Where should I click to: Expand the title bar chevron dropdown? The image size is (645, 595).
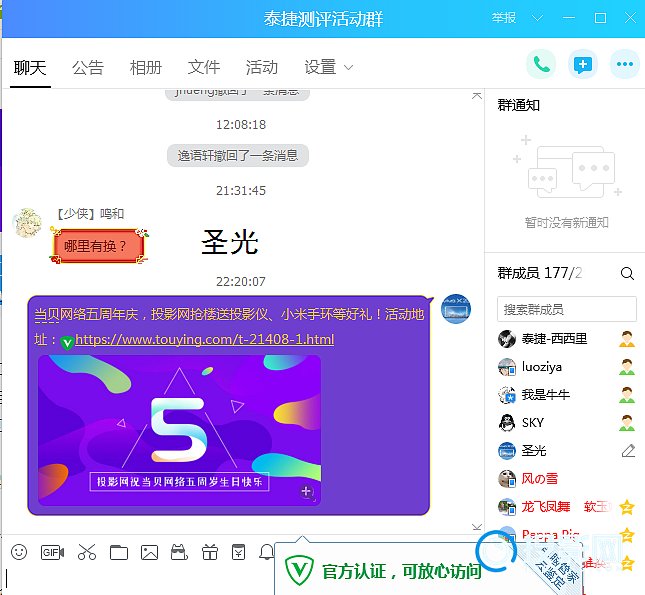537,18
